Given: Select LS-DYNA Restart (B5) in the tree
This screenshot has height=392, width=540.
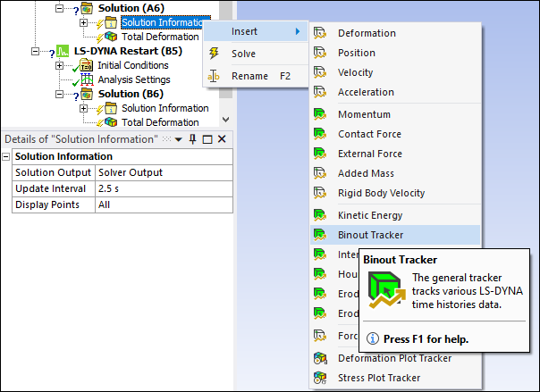Looking at the screenshot, I should pos(128,51).
